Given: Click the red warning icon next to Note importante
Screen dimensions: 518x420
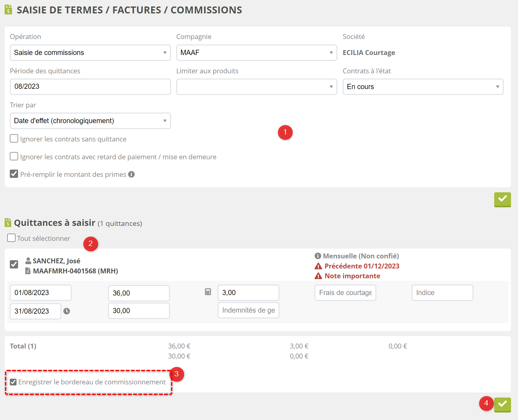Looking at the screenshot, I should click(x=318, y=276).
